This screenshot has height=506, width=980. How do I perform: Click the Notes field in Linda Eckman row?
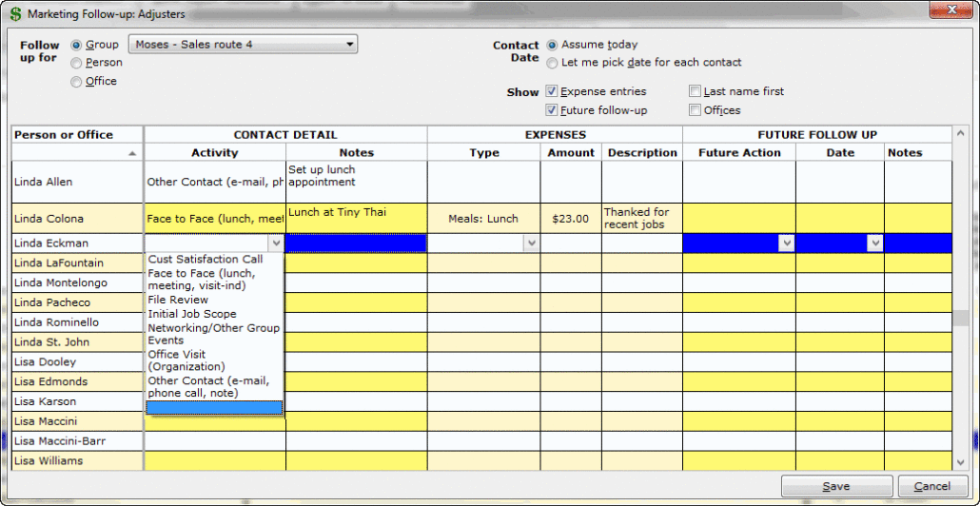coord(356,243)
